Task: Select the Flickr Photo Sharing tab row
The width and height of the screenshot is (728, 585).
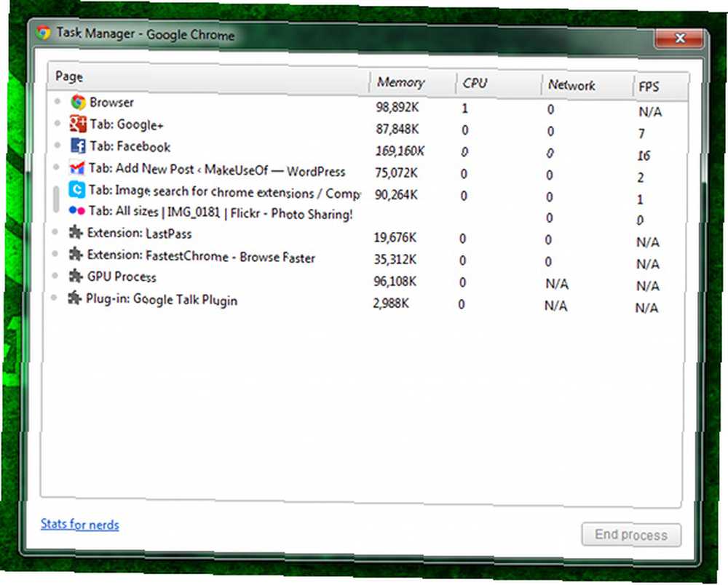Action: (x=367, y=215)
